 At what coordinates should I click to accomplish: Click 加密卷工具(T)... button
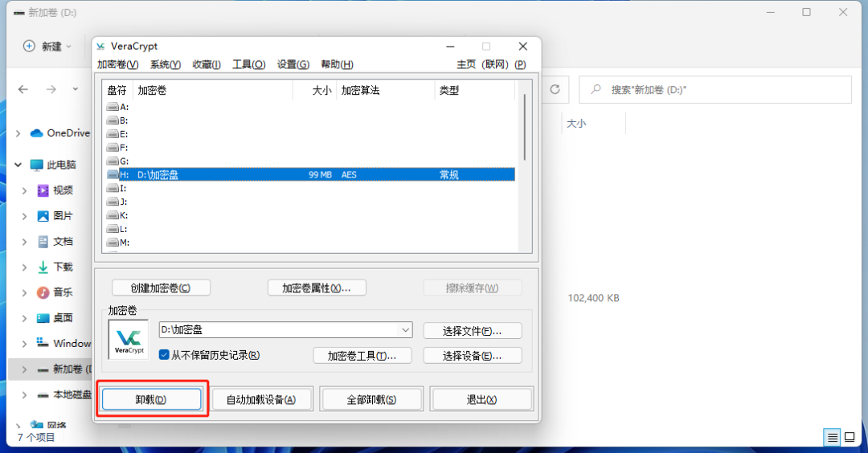tap(362, 356)
